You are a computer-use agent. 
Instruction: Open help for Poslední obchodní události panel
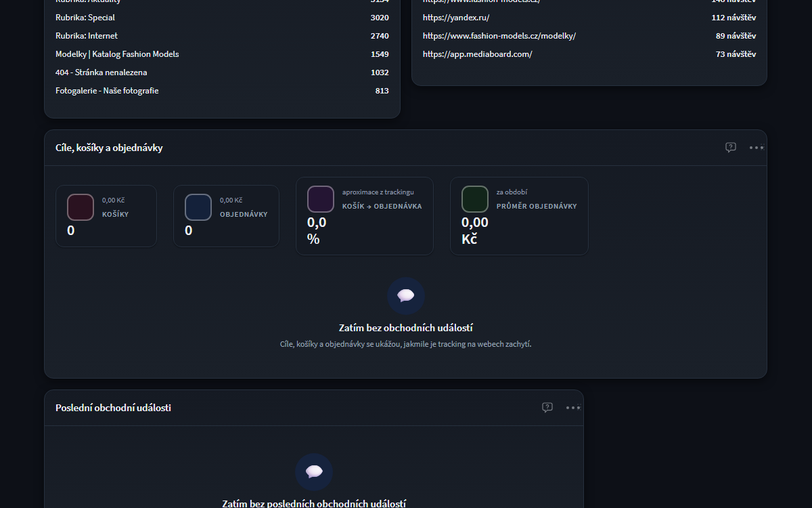tap(547, 407)
